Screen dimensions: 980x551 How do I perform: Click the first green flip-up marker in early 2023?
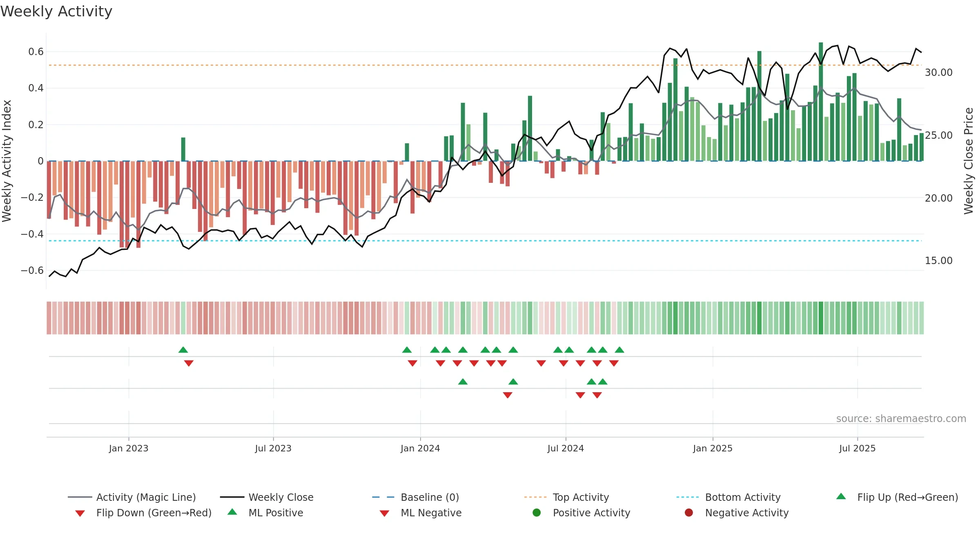(183, 350)
